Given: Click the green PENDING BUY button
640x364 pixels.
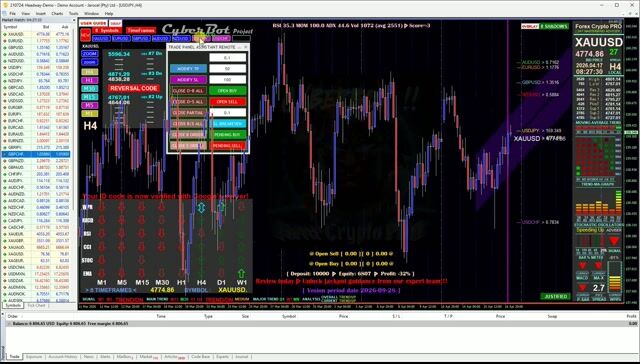Looking at the screenshot, I should (x=228, y=135).
